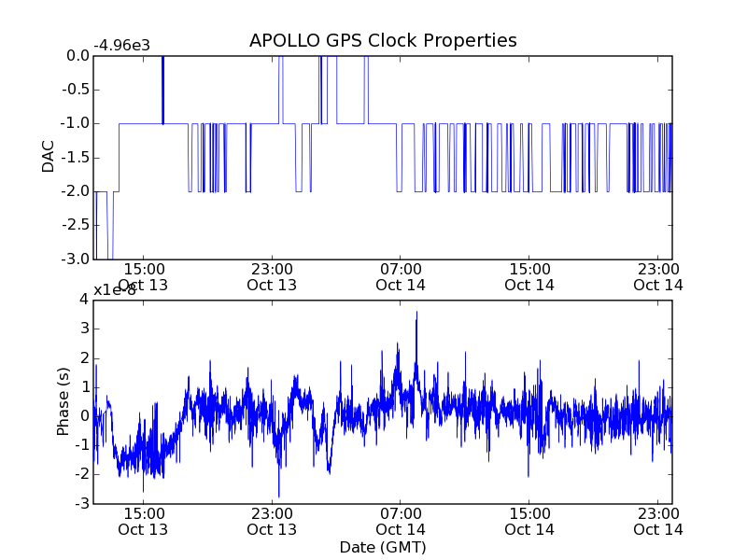
Task: Click the '-3.0' tick on DAC axis
Action: click(76, 259)
